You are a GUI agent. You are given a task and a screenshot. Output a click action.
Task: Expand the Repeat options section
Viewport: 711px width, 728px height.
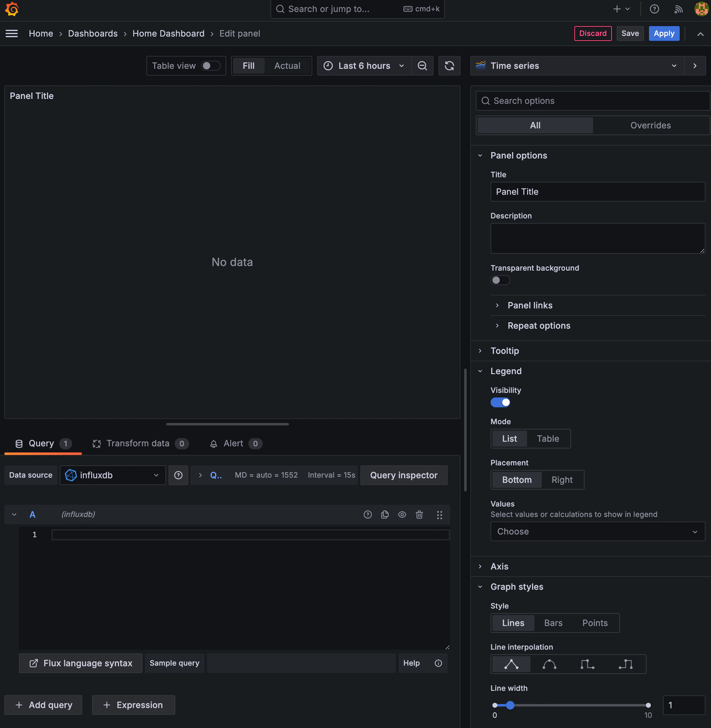(x=539, y=326)
